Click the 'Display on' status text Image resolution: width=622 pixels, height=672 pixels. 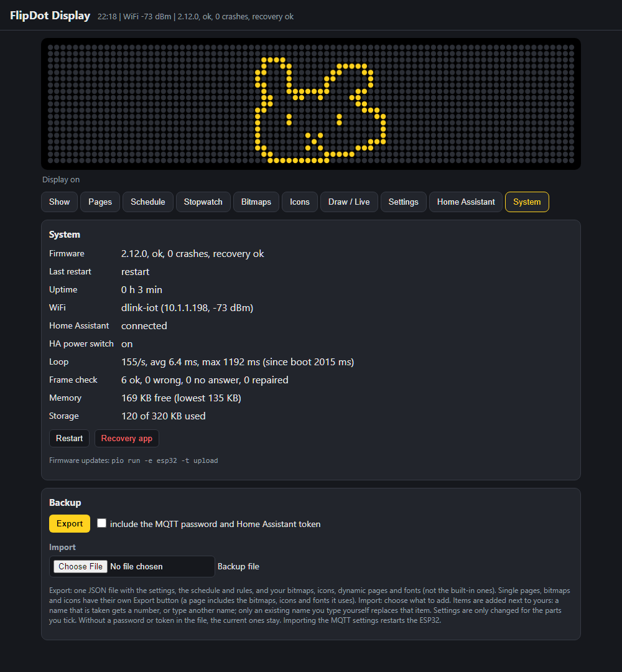(61, 180)
